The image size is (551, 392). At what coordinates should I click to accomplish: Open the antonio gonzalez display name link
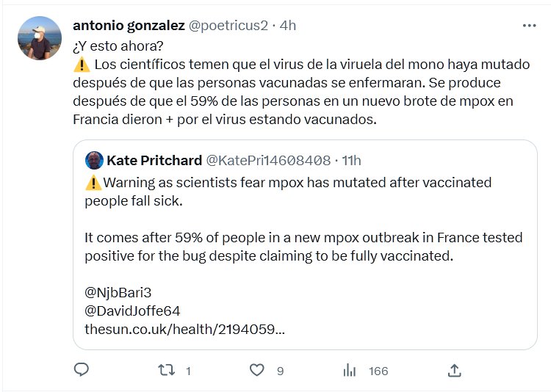(129, 25)
